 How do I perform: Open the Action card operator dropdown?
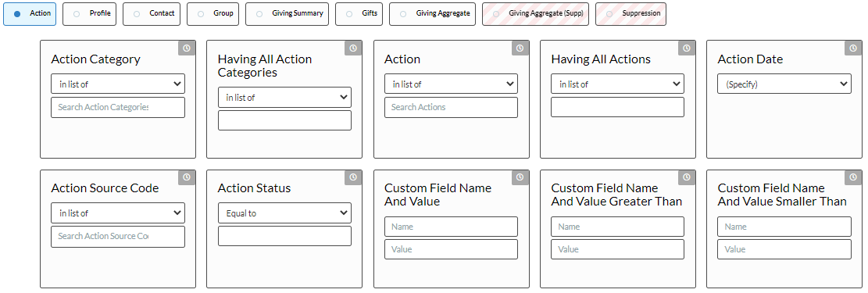pos(451,84)
